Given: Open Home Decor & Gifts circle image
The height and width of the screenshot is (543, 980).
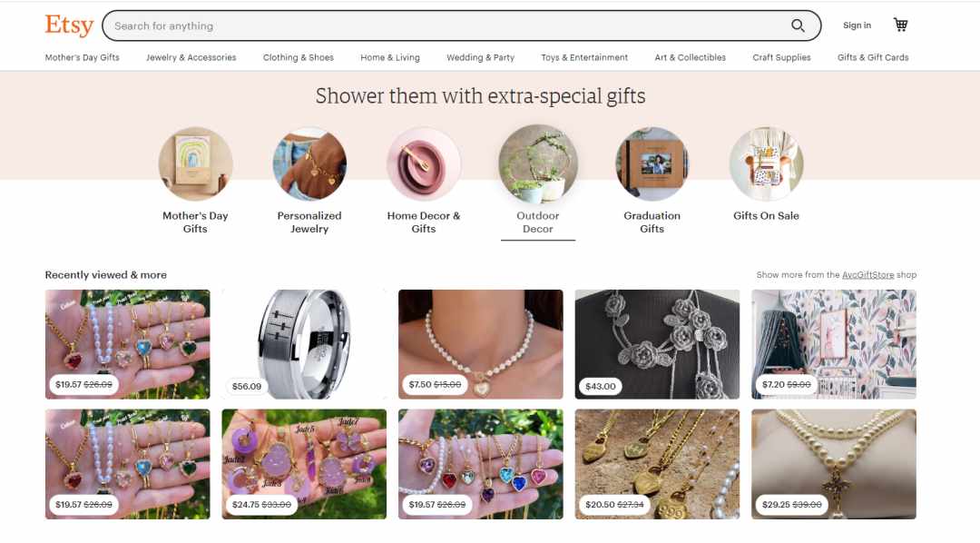Looking at the screenshot, I should (424, 164).
